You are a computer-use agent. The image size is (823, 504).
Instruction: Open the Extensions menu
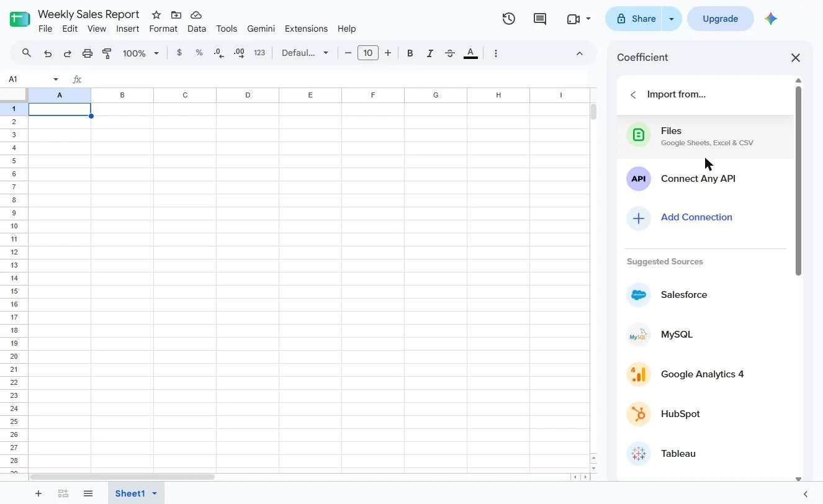point(306,29)
